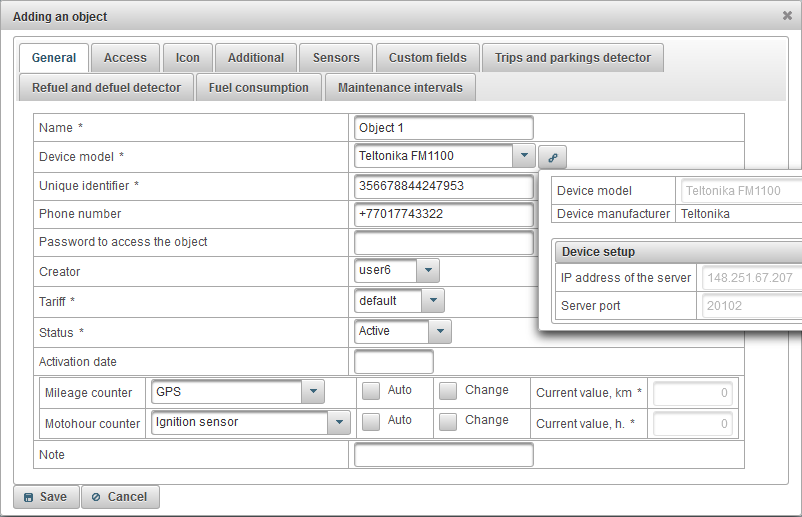
Task: Open the Fuel consumption tab
Action: pyautogui.click(x=259, y=88)
